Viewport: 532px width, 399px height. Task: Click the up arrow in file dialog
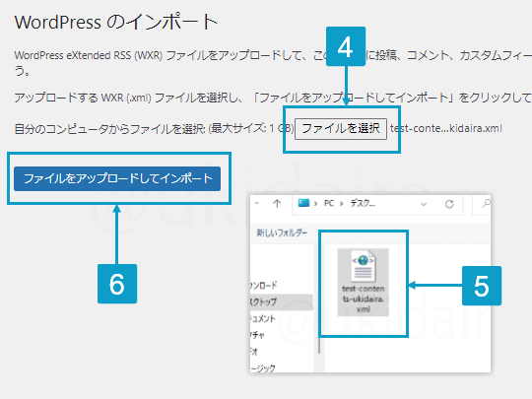(x=277, y=204)
